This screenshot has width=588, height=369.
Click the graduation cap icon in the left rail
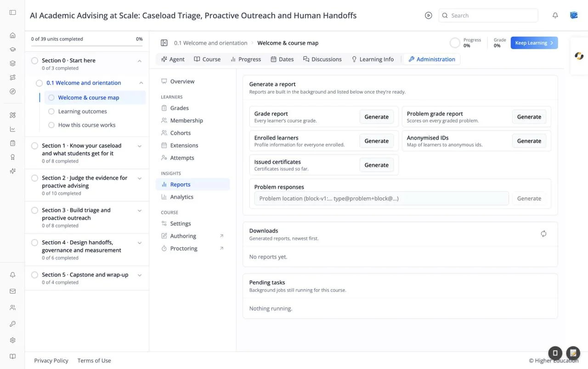pos(12,50)
